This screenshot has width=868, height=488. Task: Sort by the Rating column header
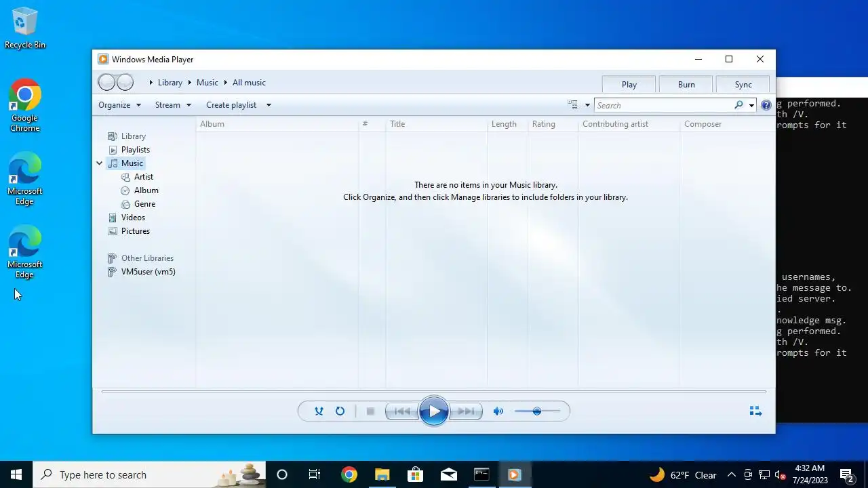[x=553, y=124]
